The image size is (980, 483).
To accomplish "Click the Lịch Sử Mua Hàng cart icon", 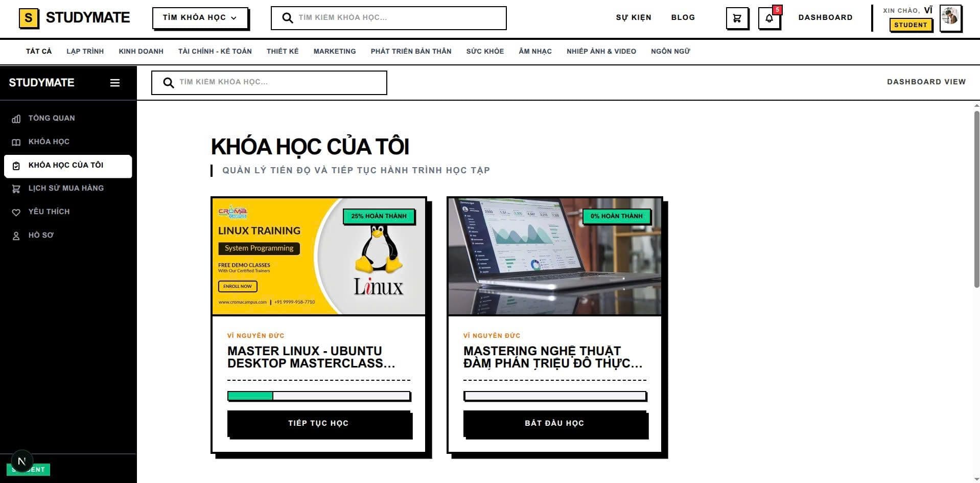I will pyautogui.click(x=16, y=189).
